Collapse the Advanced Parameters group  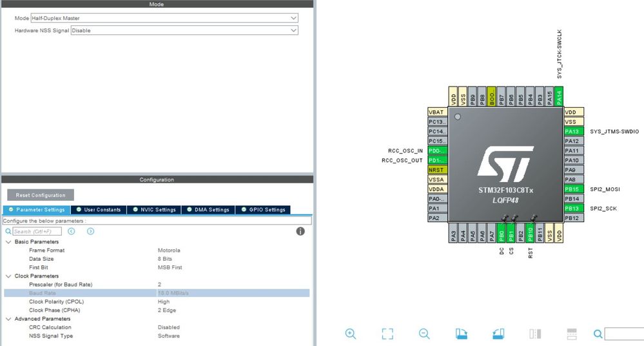point(8,319)
